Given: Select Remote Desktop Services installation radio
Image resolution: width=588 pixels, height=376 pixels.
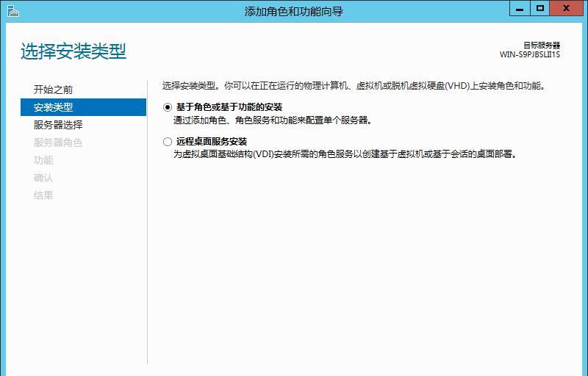Looking at the screenshot, I should (168, 142).
